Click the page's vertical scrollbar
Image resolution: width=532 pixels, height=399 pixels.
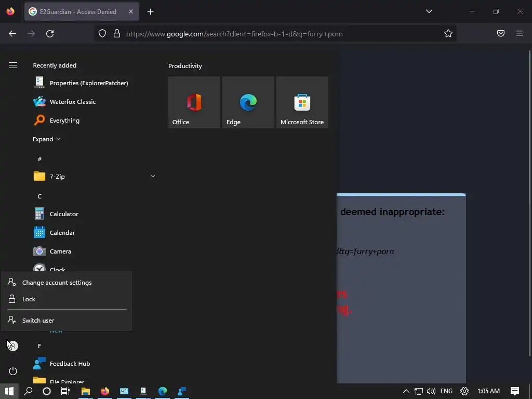coord(529,204)
